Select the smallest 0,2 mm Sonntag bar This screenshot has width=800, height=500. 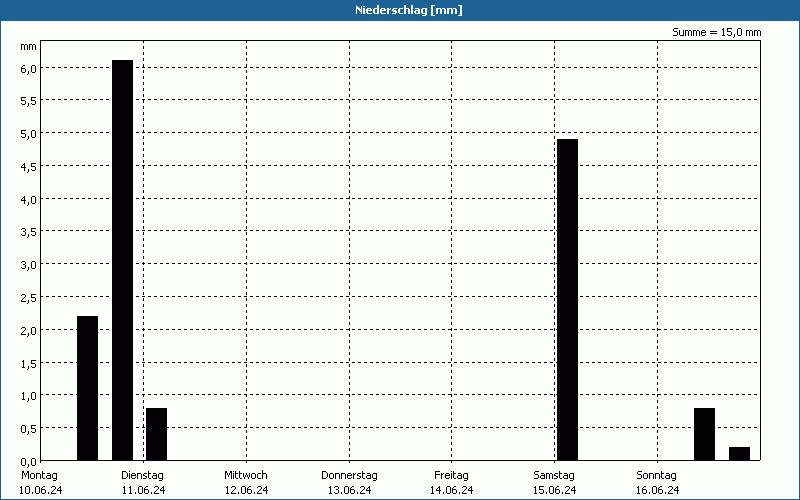coord(739,454)
